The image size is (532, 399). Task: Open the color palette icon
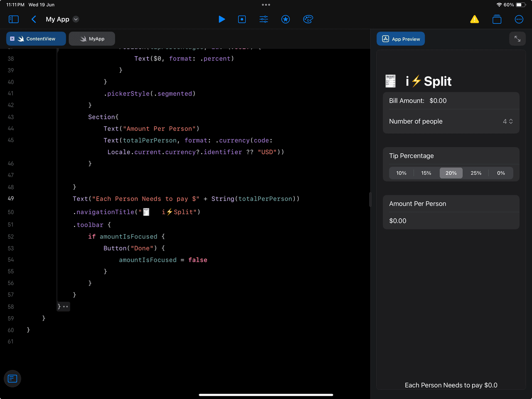coord(308,19)
